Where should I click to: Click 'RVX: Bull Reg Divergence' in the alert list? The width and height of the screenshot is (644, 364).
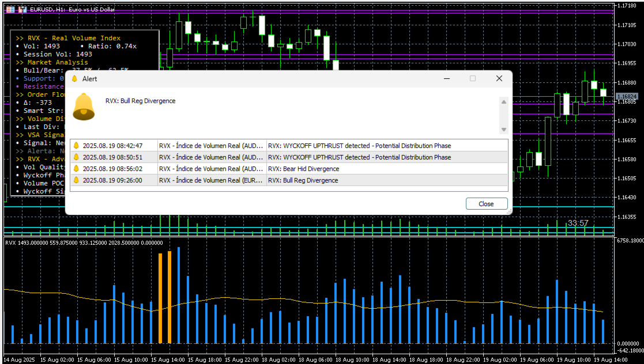pyautogui.click(x=303, y=180)
